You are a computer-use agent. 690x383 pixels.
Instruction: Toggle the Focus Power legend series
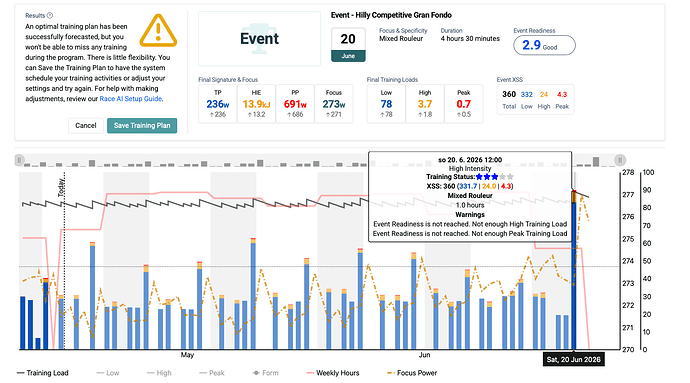click(x=412, y=373)
